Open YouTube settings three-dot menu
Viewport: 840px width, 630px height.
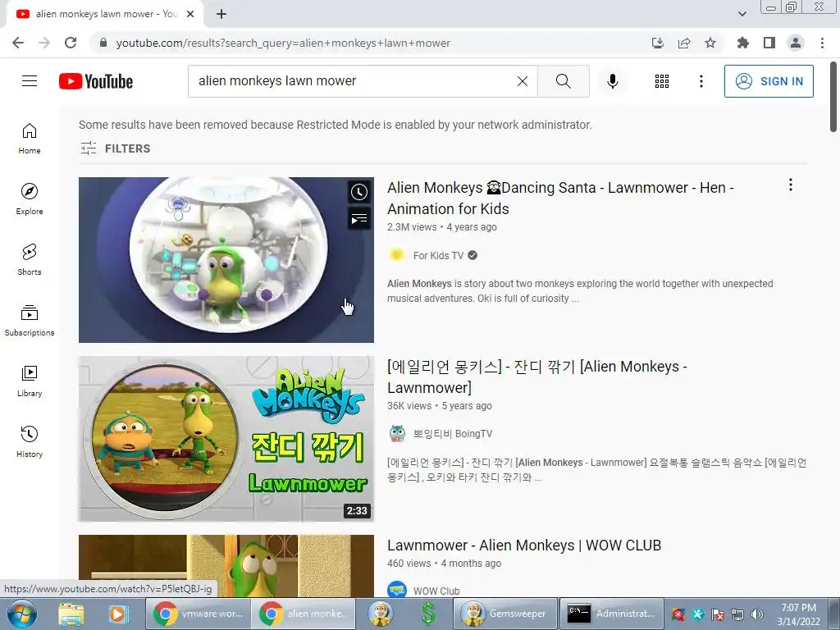tap(701, 81)
